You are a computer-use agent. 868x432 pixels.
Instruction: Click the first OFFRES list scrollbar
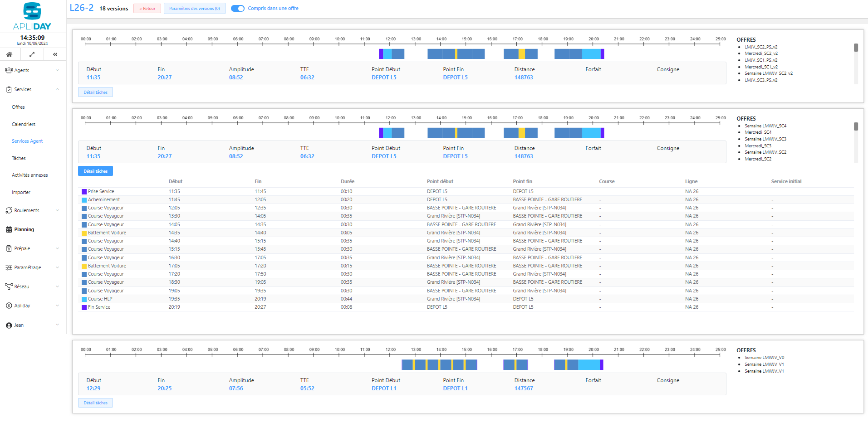pos(856,48)
